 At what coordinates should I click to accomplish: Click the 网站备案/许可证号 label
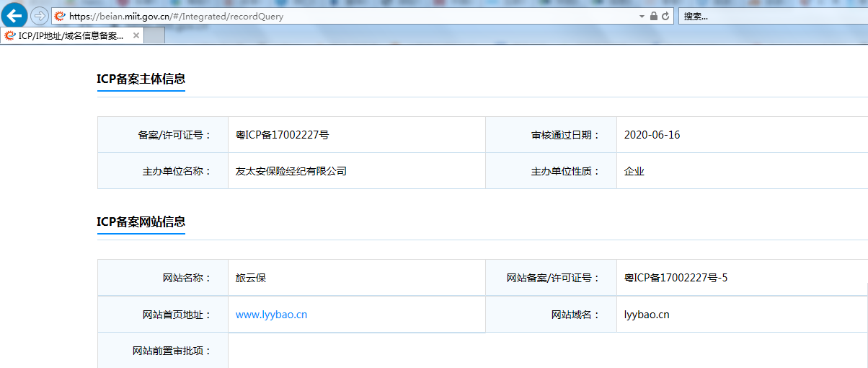(x=554, y=278)
